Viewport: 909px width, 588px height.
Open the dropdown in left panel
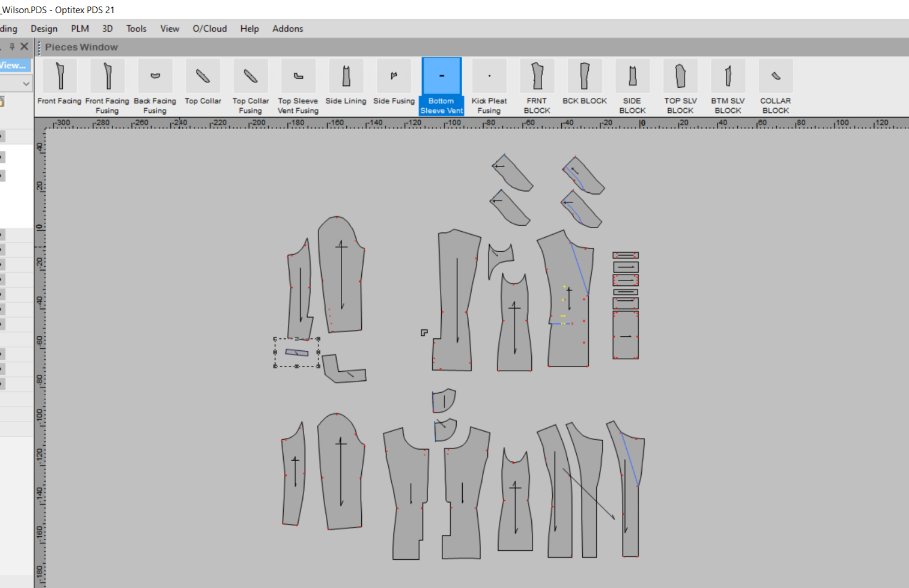(x=26, y=84)
